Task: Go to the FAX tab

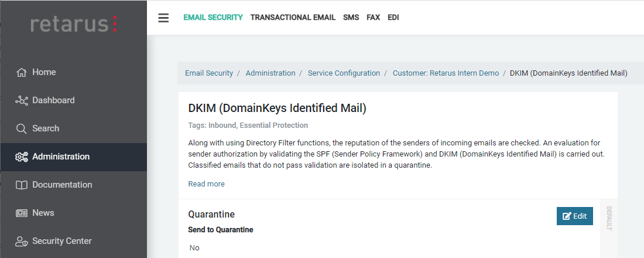Action: tap(374, 18)
